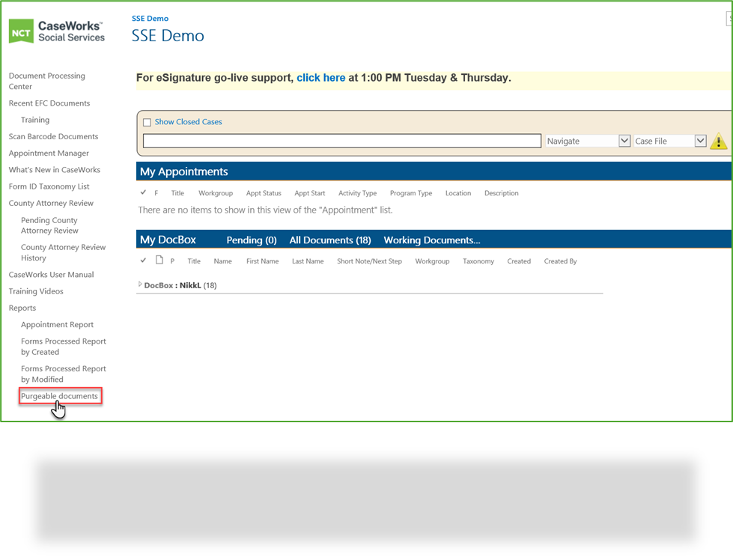Image resolution: width=733 pixels, height=560 pixels.
Task: Switch to the Pending (0) tab
Action: [252, 240]
